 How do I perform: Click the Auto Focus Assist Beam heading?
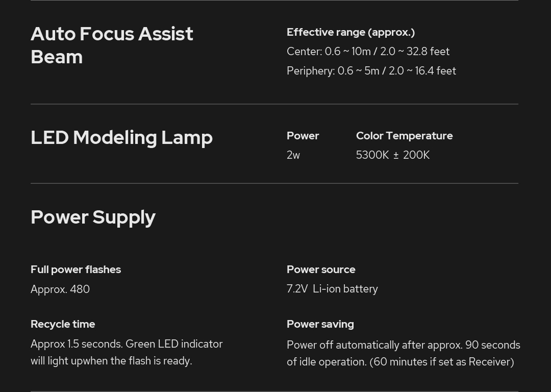pos(112,45)
